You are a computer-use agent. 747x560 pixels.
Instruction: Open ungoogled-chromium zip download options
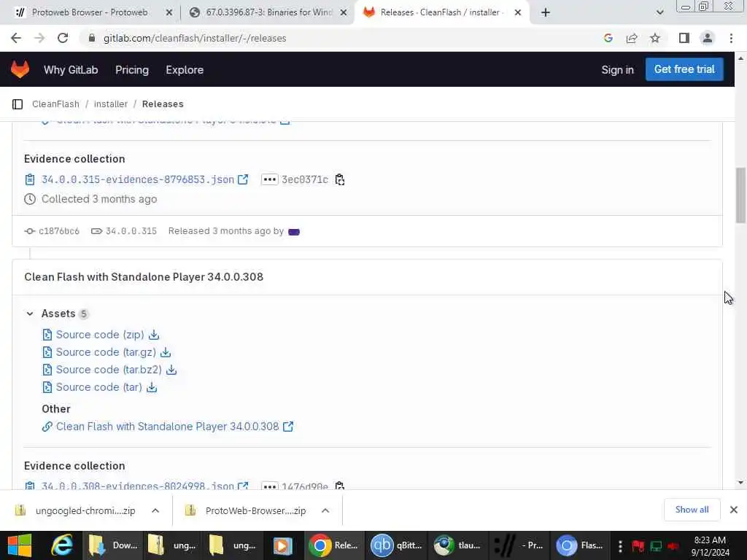coord(155,510)
